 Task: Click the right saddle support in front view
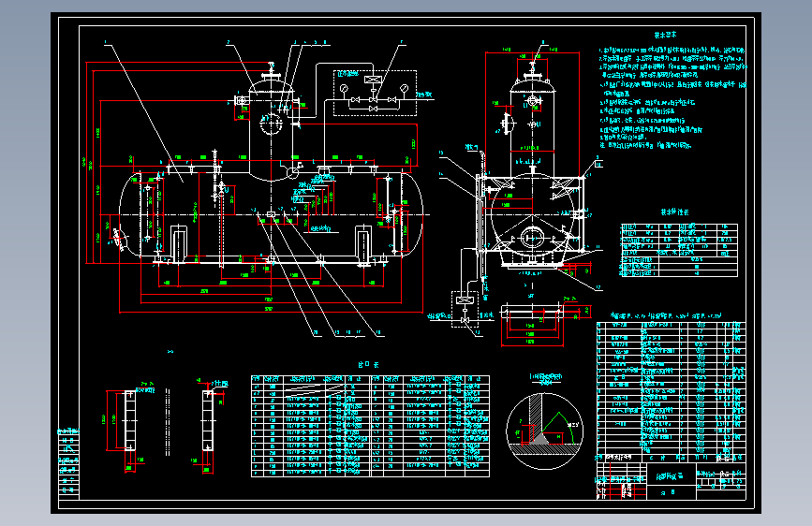(x=363, y=244)
